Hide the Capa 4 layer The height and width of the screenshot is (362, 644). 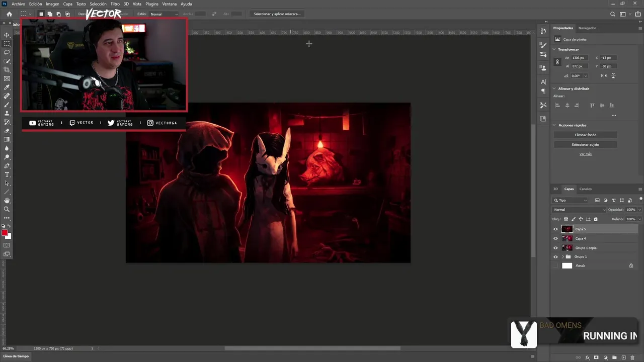[x=556, y=238]
